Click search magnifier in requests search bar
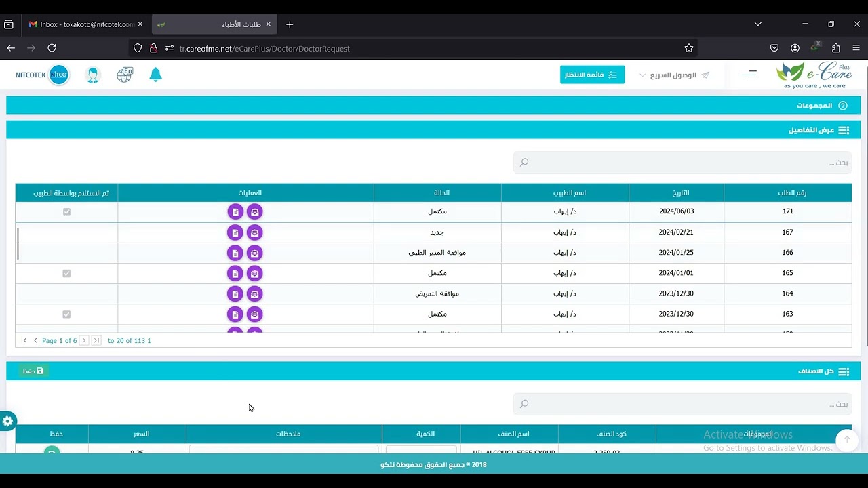Viewport: 868px width, 488px height. pyautogui.click(x=524, y=162)
